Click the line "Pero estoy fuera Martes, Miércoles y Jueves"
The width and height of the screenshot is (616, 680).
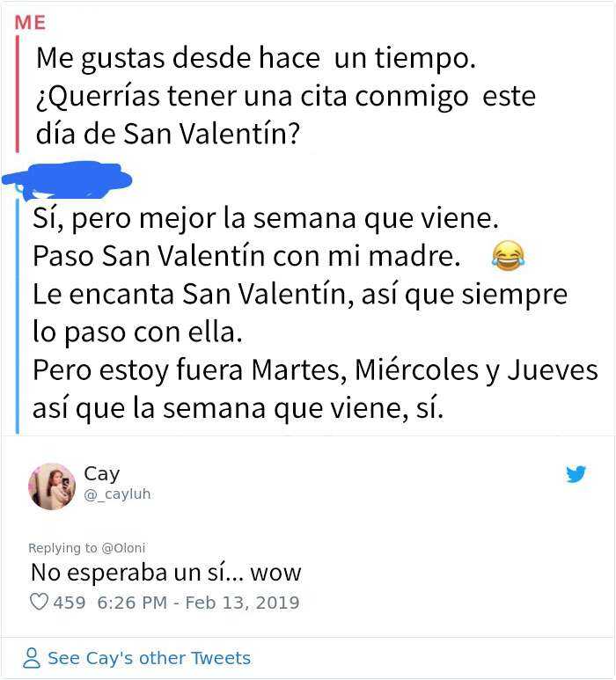[315, 369]
